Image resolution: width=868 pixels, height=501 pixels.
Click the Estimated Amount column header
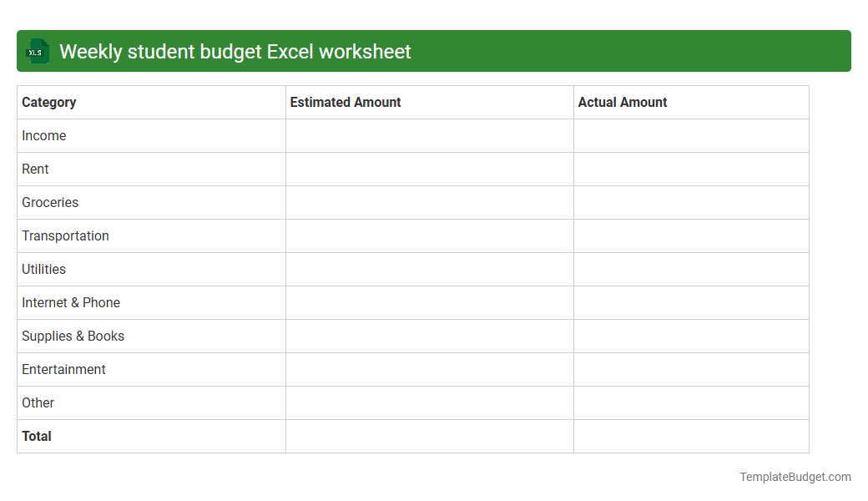coord(345,102)
